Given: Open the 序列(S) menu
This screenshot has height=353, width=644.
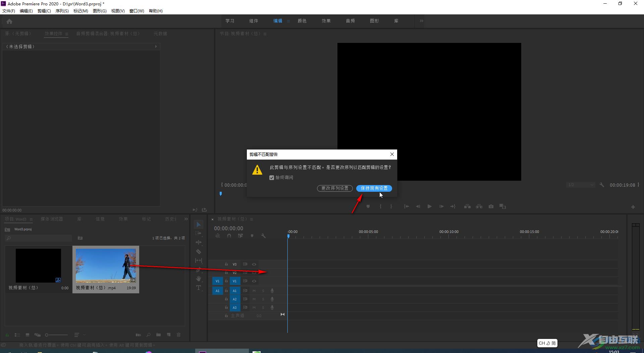Looking at the screenshot, I should (x=62, y=11).
